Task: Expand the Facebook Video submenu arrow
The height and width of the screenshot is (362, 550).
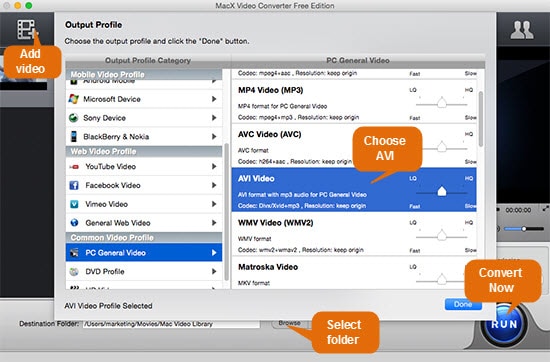Action: 214,185
